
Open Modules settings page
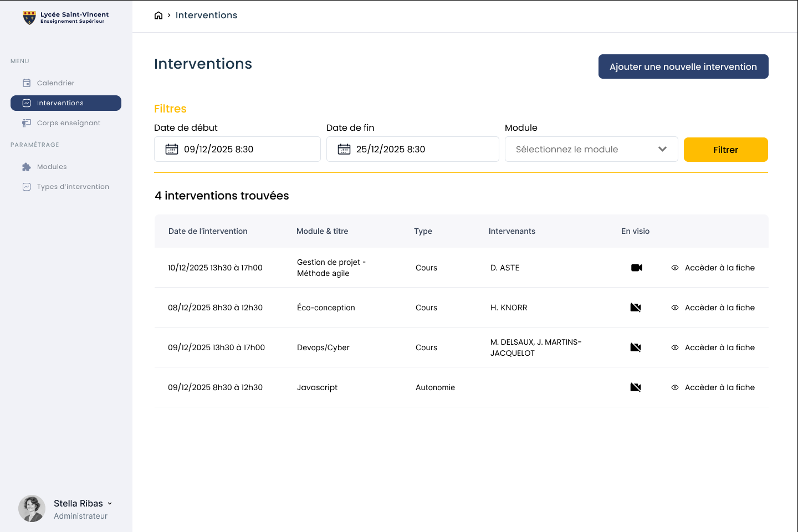pos(52,167)
